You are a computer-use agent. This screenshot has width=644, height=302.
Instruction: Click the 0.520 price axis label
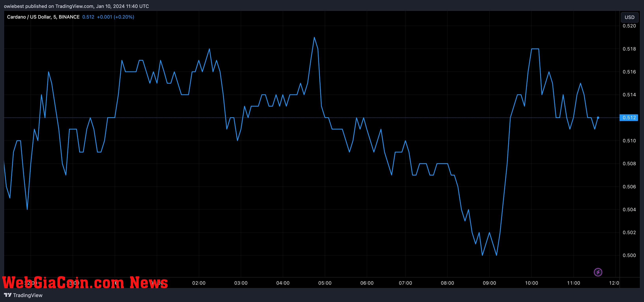629,26
